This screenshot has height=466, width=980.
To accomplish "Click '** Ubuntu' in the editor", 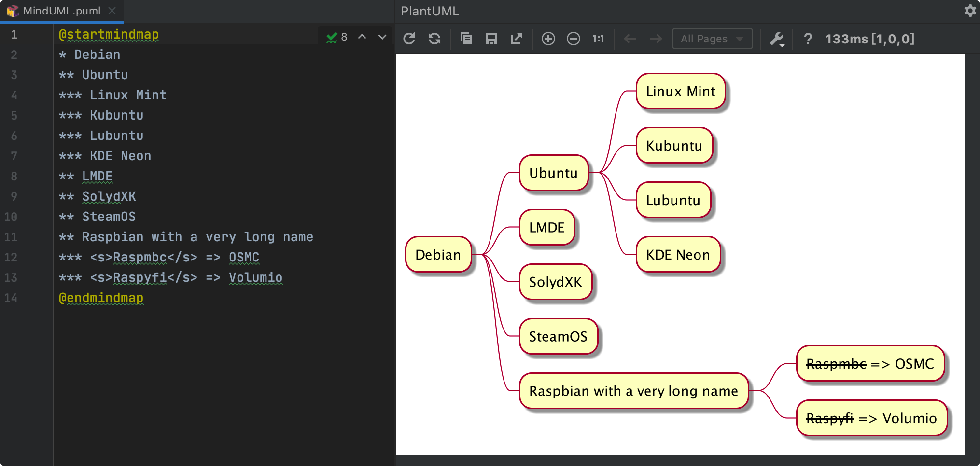I will [93, 75].
